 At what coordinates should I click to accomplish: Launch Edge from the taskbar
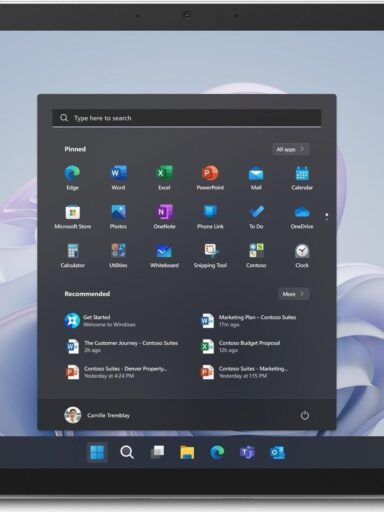217,452
